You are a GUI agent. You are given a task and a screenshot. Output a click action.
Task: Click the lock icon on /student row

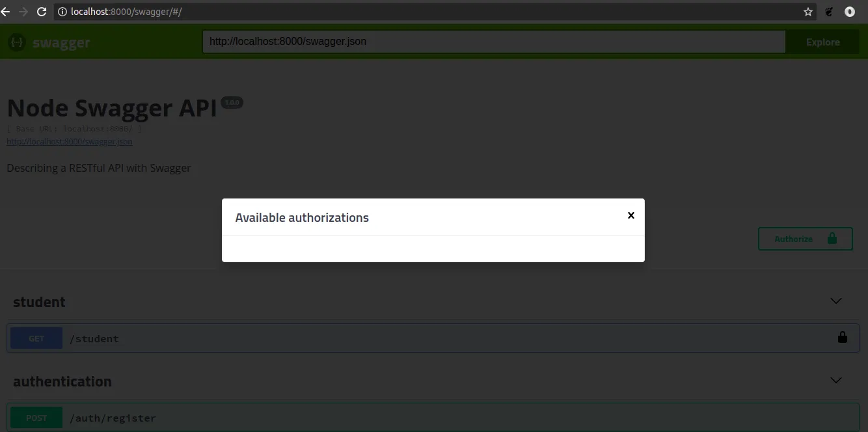tap(843, 337)
